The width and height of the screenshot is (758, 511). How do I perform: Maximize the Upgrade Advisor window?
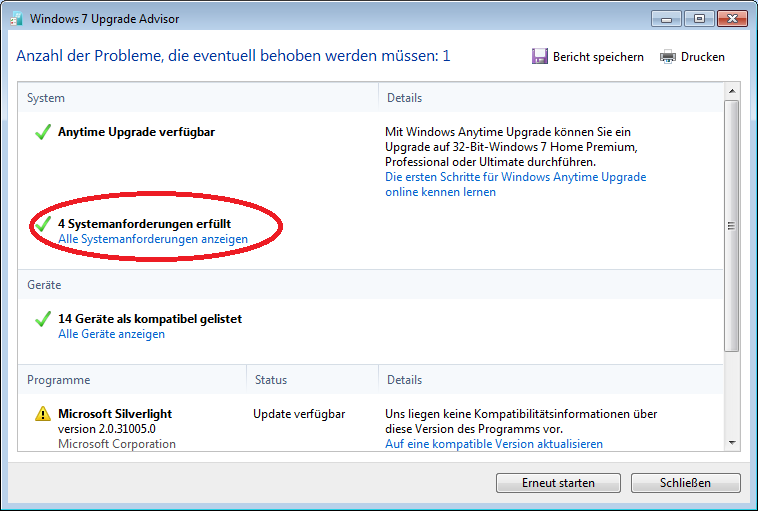tap(699, 19)
